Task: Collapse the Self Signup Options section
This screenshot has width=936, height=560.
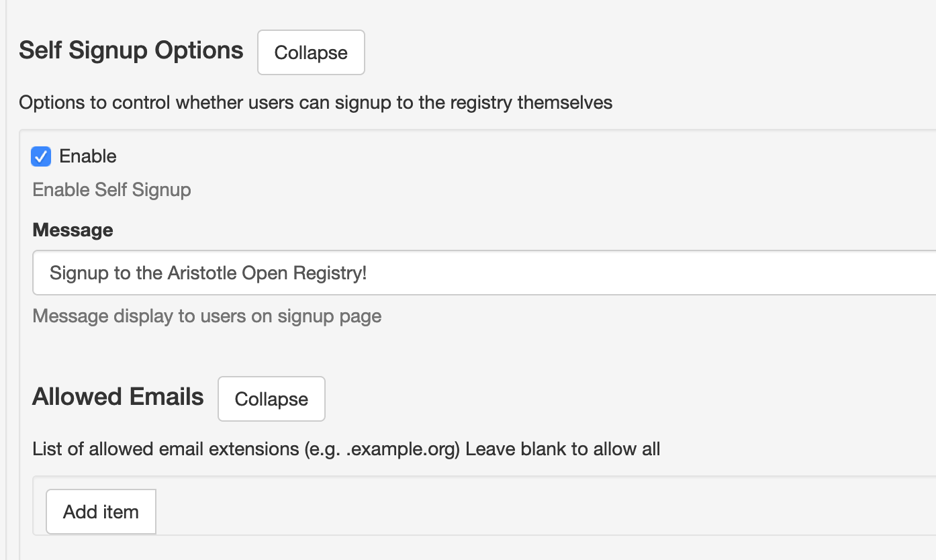Action: pos(311,52)
